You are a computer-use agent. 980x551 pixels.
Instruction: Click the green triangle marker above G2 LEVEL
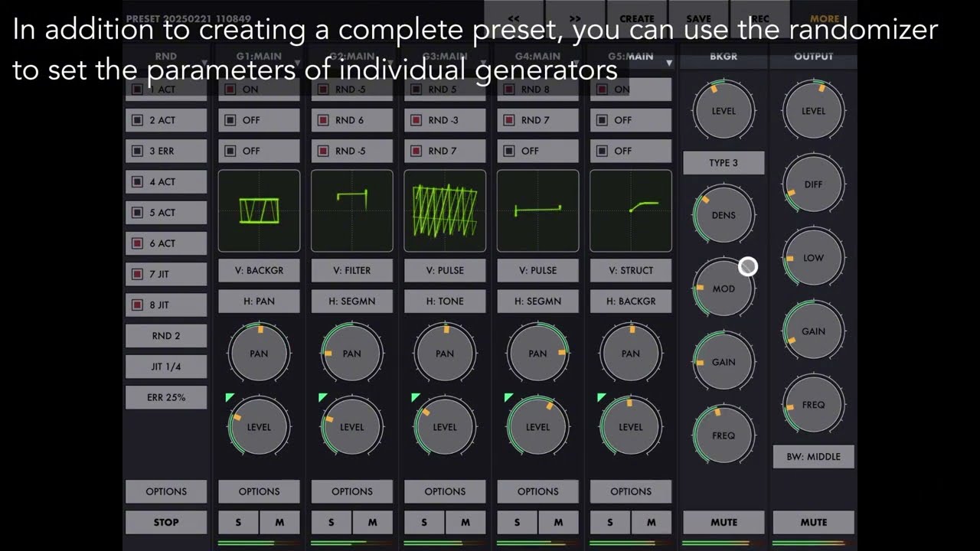322,397
